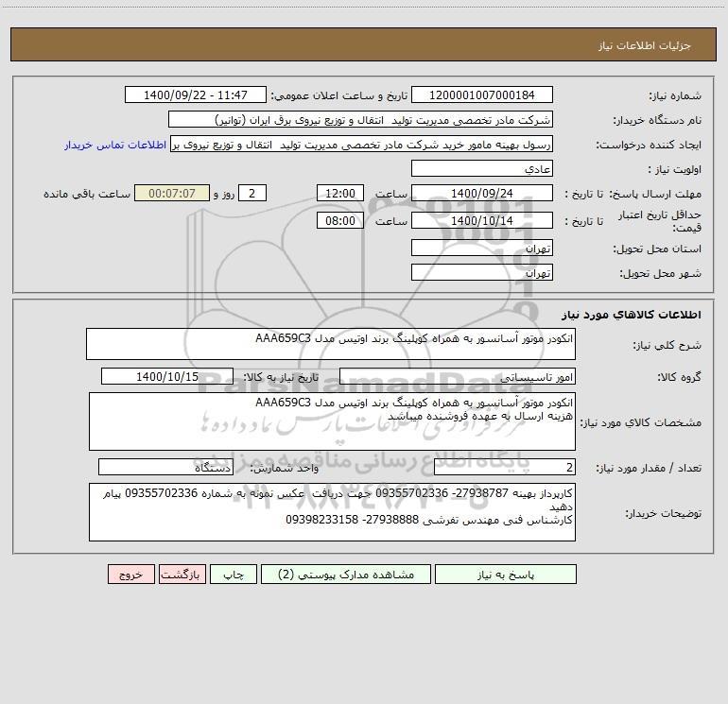Click the quantity field showing 2
The width and height of the screenshot is (728, 704).
tap(505, 467)
